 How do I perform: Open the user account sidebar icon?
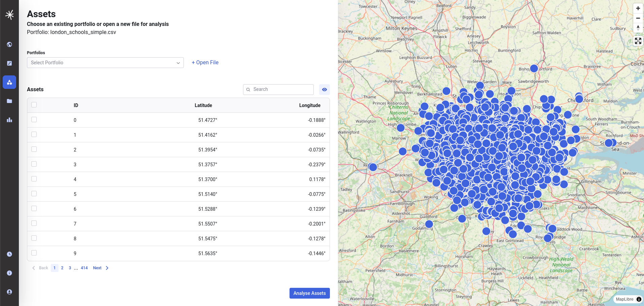pyautogui.click(x=9, y=292)
